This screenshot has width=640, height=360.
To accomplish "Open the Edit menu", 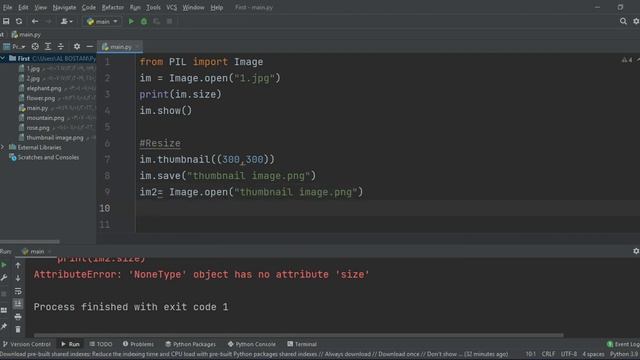I will click(23, 7).
